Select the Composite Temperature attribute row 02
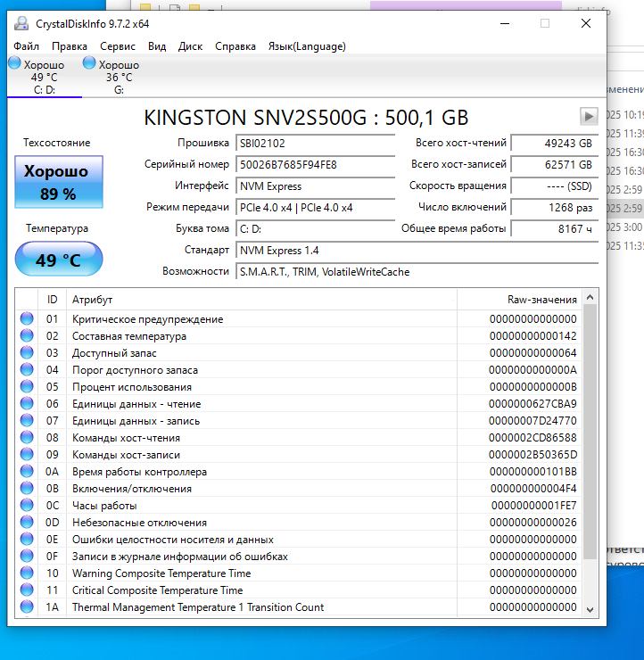 click(268, 336)
